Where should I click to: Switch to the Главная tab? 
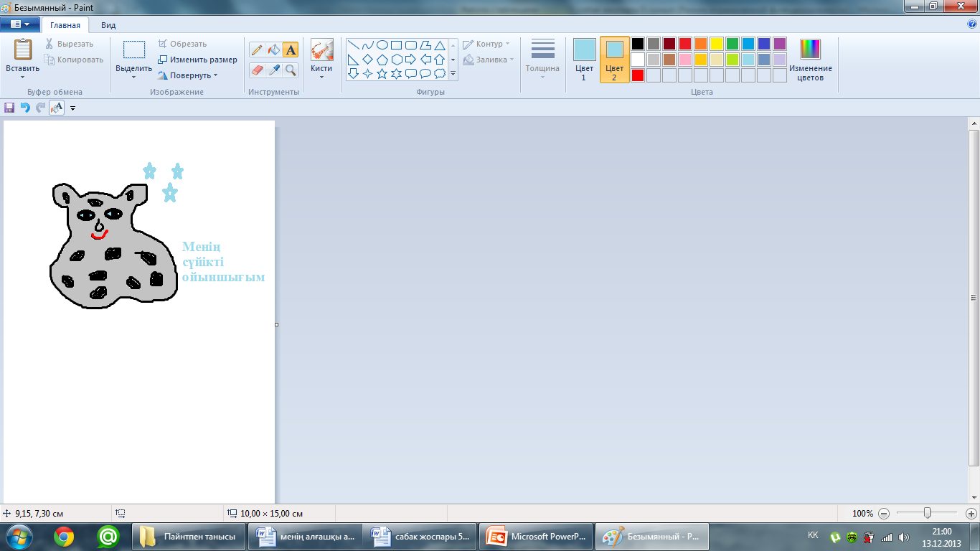65,25
